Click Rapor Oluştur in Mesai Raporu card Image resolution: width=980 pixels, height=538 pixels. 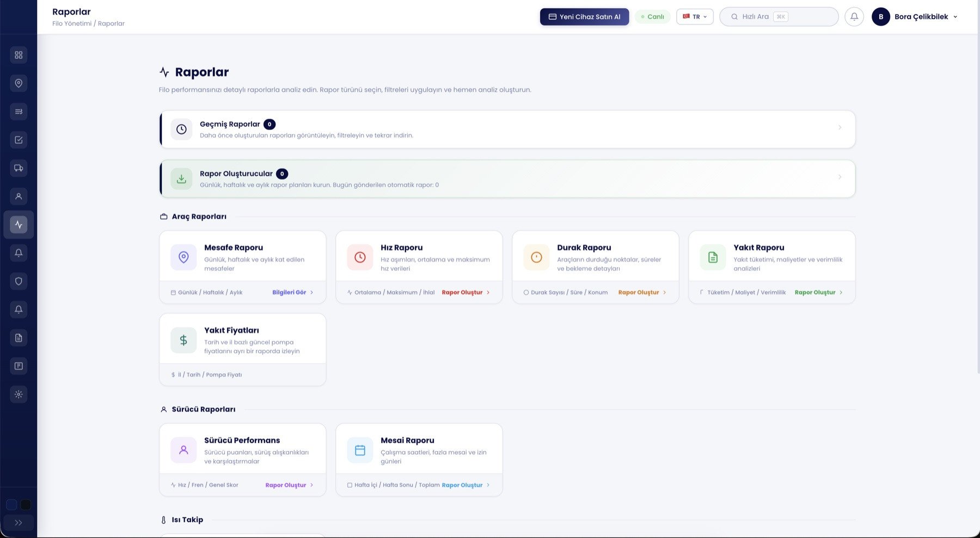coord(466,485)
